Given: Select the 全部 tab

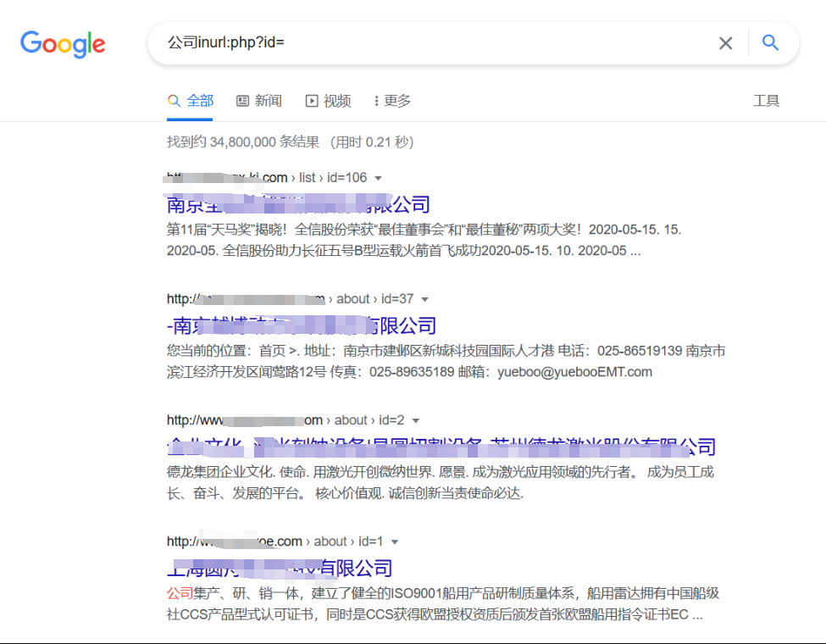Looking at the screenshot, I should pos(190,101).
